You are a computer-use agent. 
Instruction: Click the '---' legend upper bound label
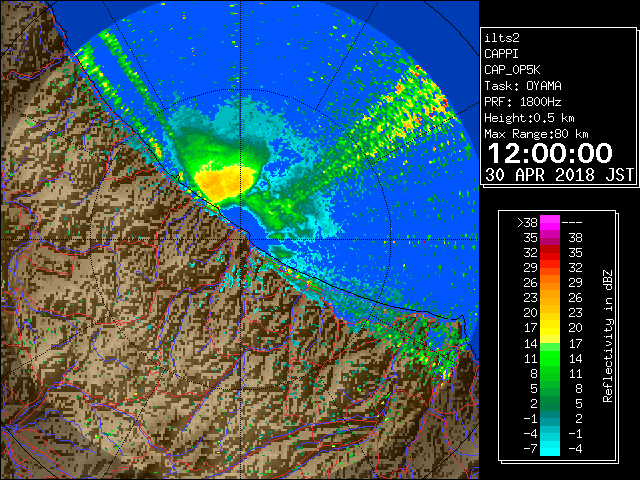(572, 222)
